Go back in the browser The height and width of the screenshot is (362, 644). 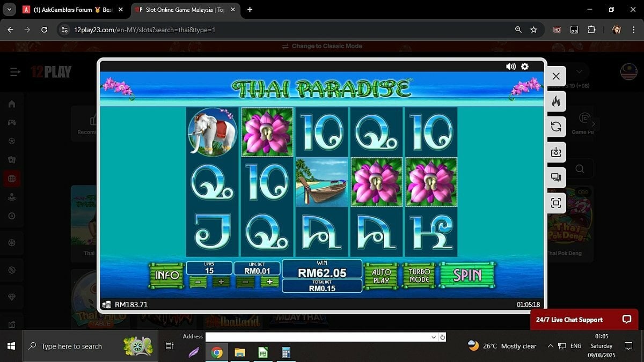[x=10, y=30]
